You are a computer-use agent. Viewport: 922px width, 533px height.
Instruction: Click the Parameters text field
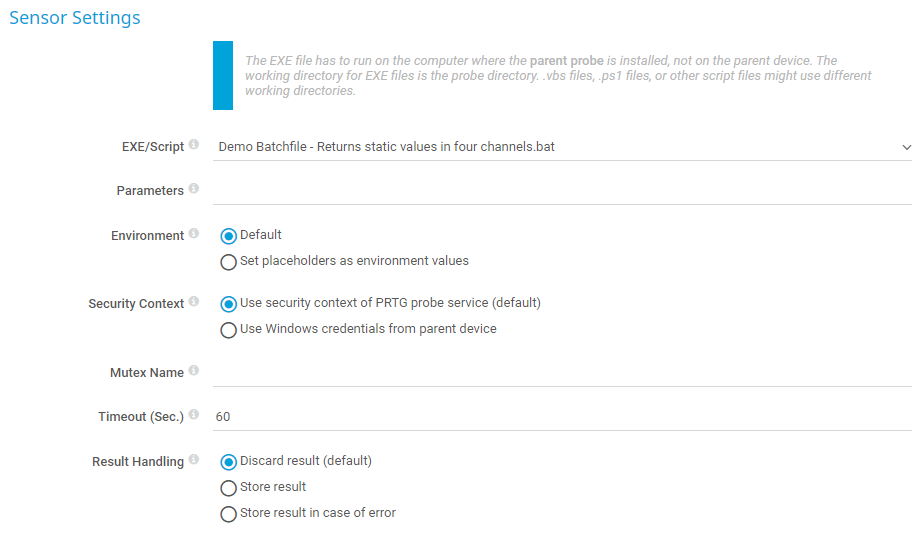(560, 190)
